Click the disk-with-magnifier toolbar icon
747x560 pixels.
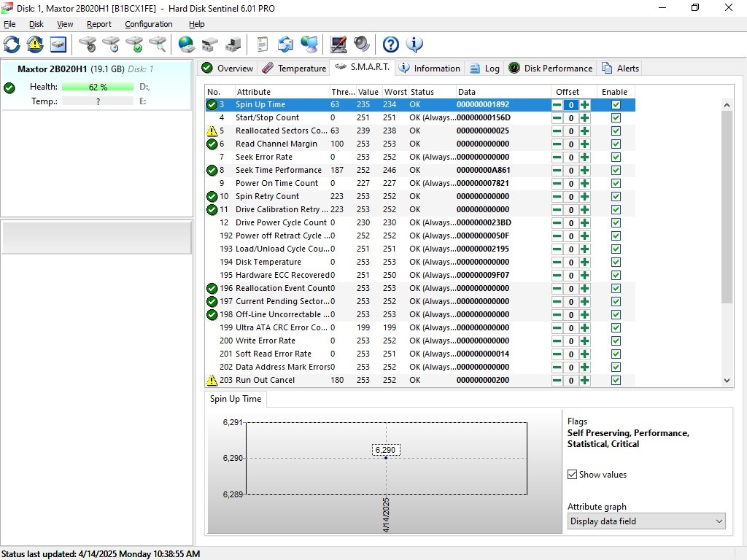pyautogui.click(x=158, y=44)
